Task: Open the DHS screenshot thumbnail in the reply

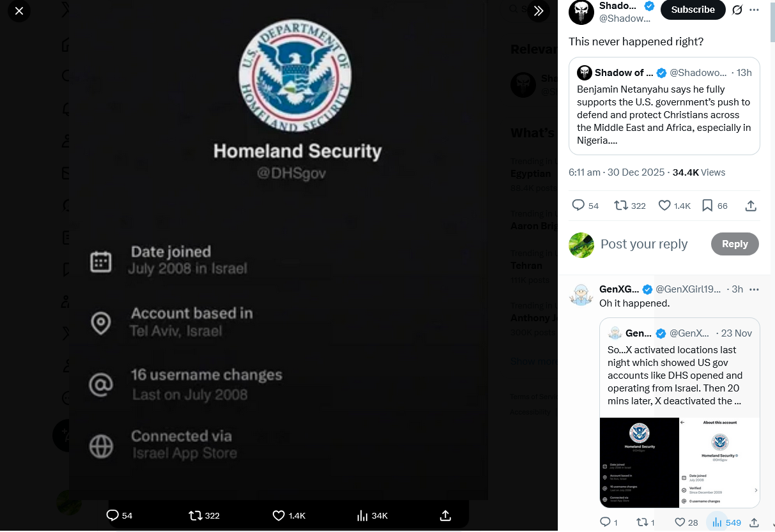Action: [x=640, y=462]
